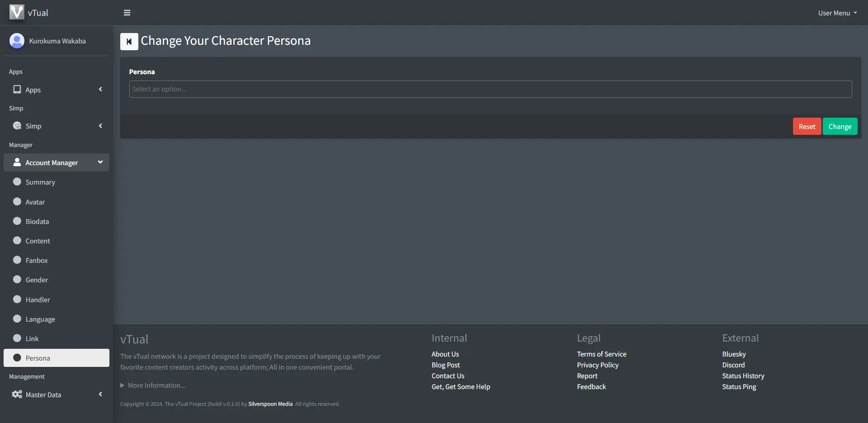Select the Avatar circle bullet in the sidebar
868x423 pixels.
[x=17, y=202]
